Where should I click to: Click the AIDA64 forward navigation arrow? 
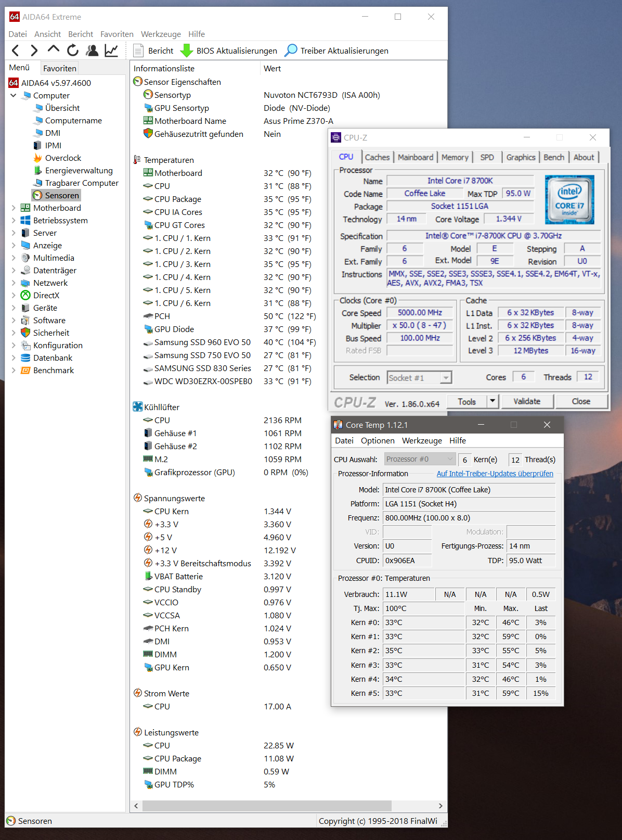click(34, 50)
